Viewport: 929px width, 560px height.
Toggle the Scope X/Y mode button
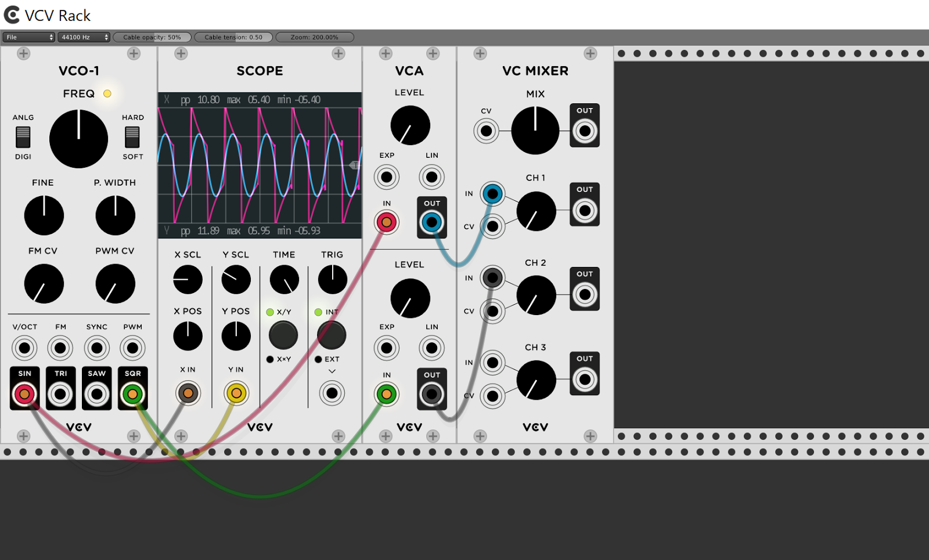[283, 335]
